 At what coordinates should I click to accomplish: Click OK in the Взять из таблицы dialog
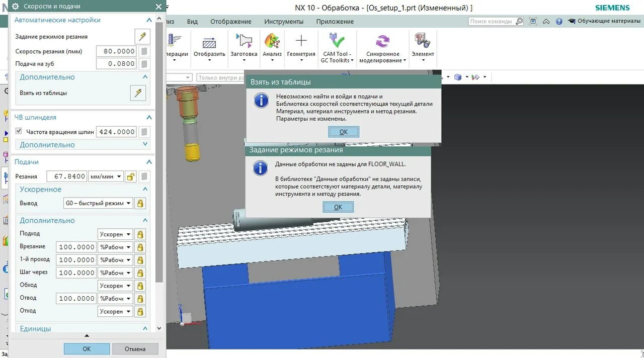click(x=343, y=132)
